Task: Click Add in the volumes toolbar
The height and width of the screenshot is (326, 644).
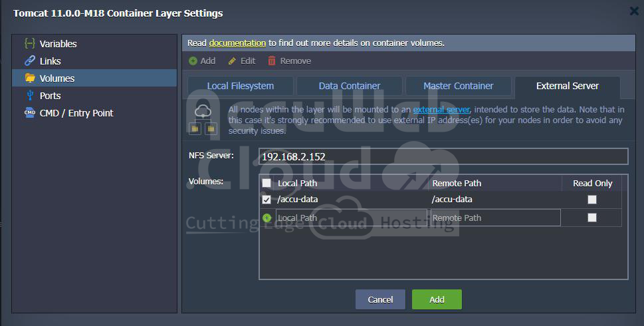Action: (x=202, y=61)
